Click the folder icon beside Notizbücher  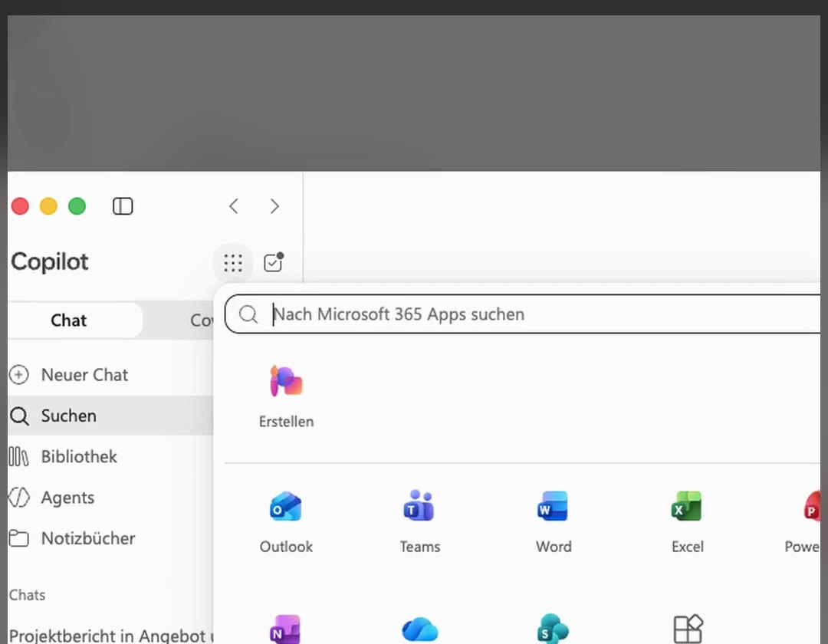tap(19, 538)
